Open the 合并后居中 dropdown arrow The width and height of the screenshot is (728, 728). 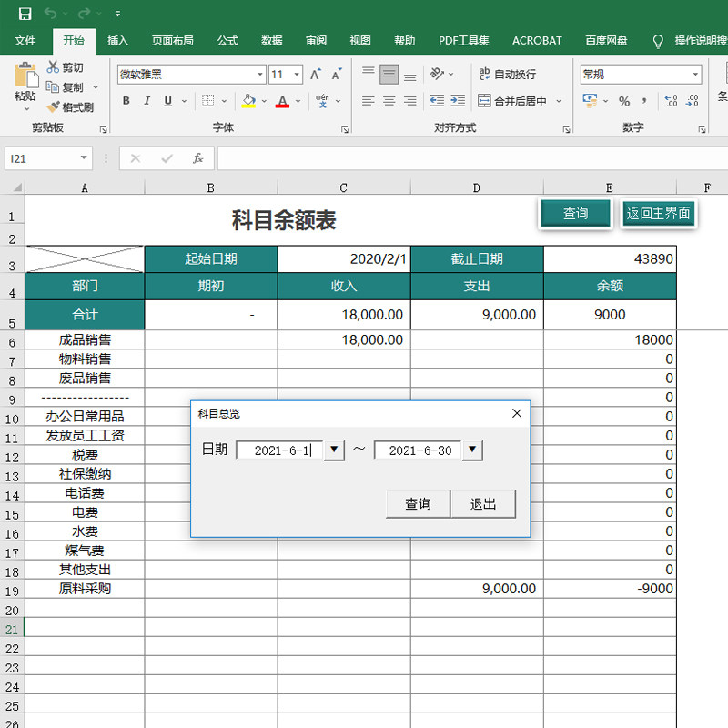(559, 101)
